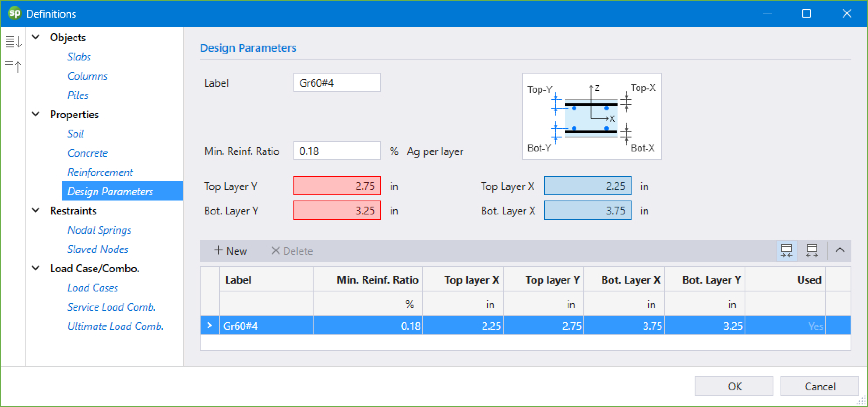The height and width of the screenshot is (407, 868).
Task: Click the expand all tree icon
Action: coord(13,42)
